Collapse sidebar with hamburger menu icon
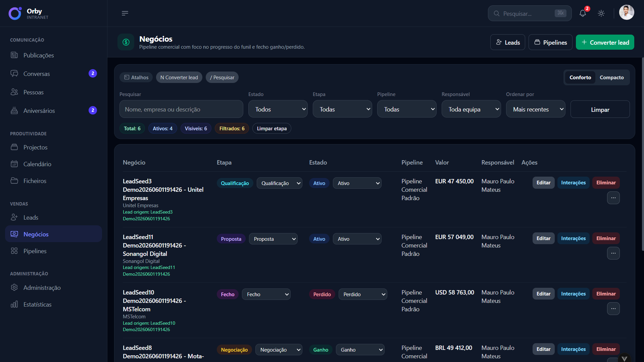644x362 pixels. [x=125, y=13]
